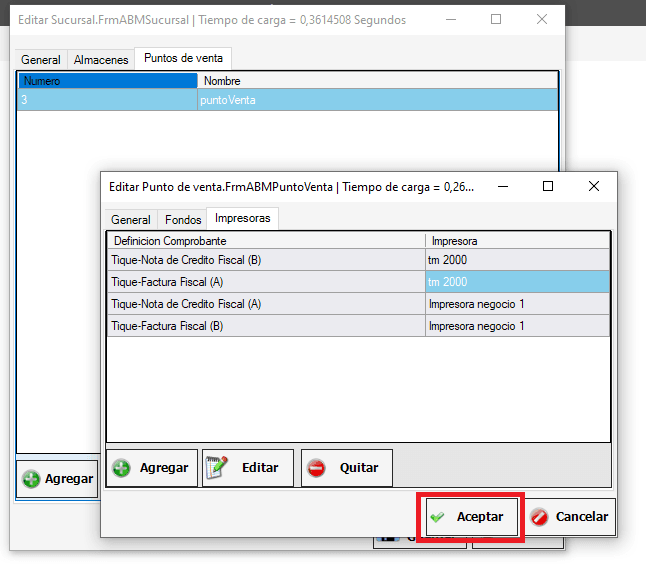Click the Impresora column header

tap(517, 241)
